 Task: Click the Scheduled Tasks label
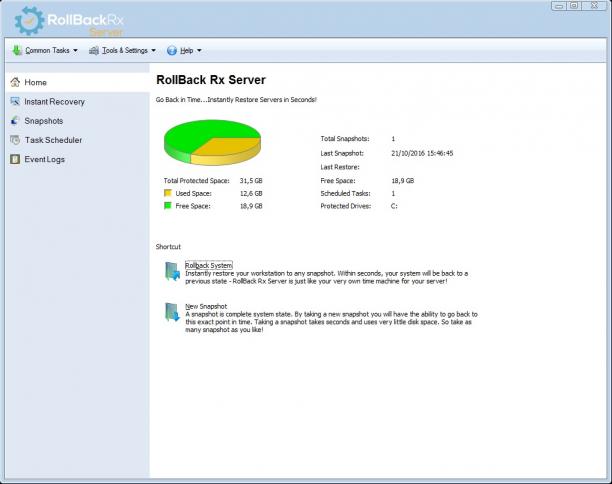[x=345, y=193]
